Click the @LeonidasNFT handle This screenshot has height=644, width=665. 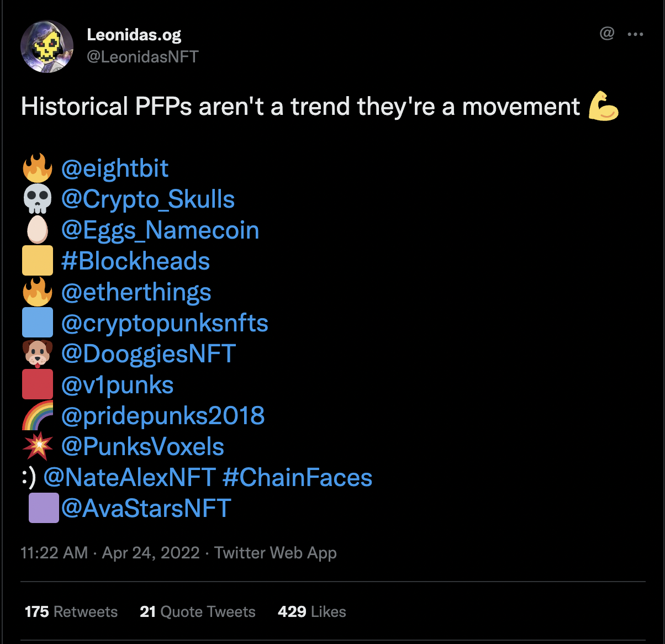pos(142,56)
